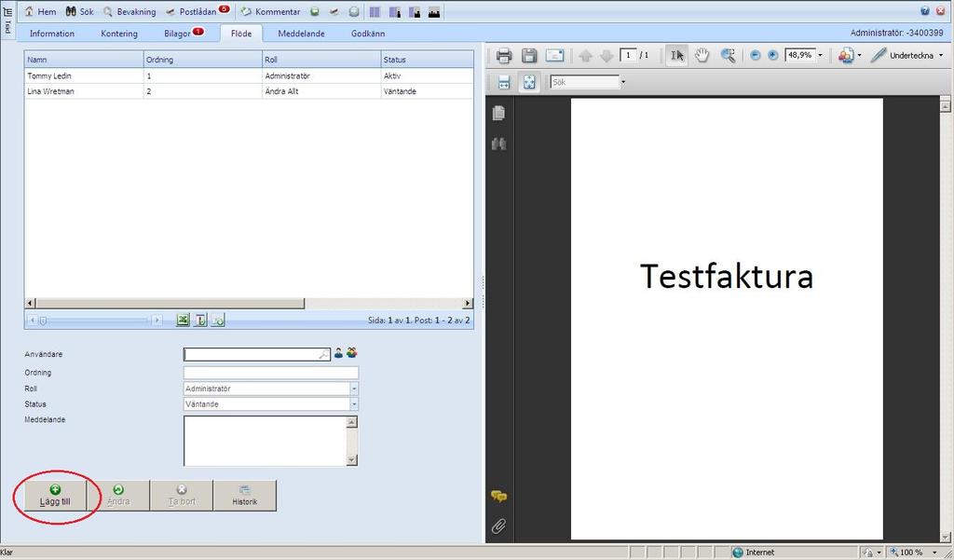Click the Lägg till button
954x560 pixels.
[x=55, y=496]
